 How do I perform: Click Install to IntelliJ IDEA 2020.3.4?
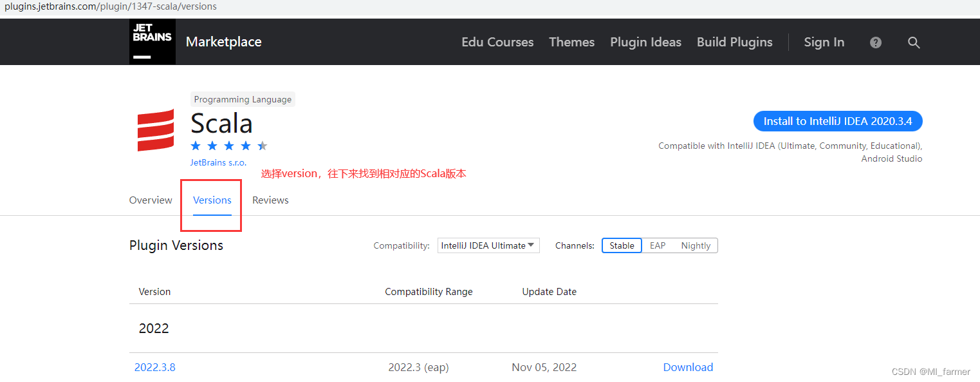coord(837,120)
